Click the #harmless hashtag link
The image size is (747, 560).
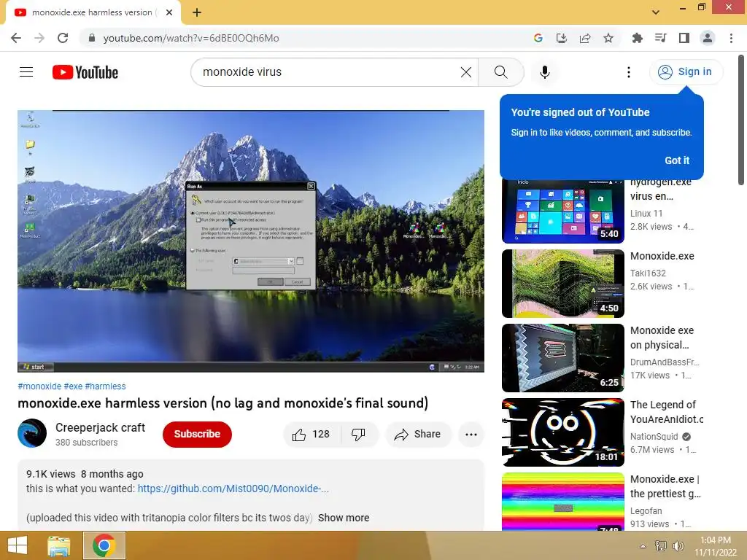[105, 386]
